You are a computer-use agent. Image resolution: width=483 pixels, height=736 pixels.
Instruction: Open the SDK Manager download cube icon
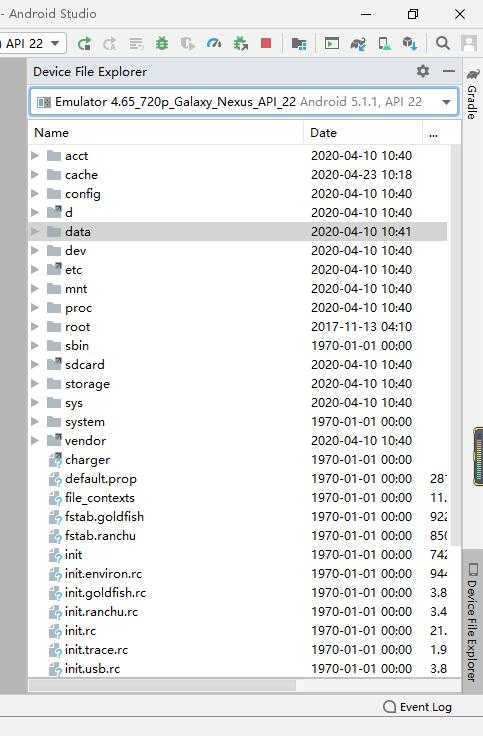coord(410,44)
